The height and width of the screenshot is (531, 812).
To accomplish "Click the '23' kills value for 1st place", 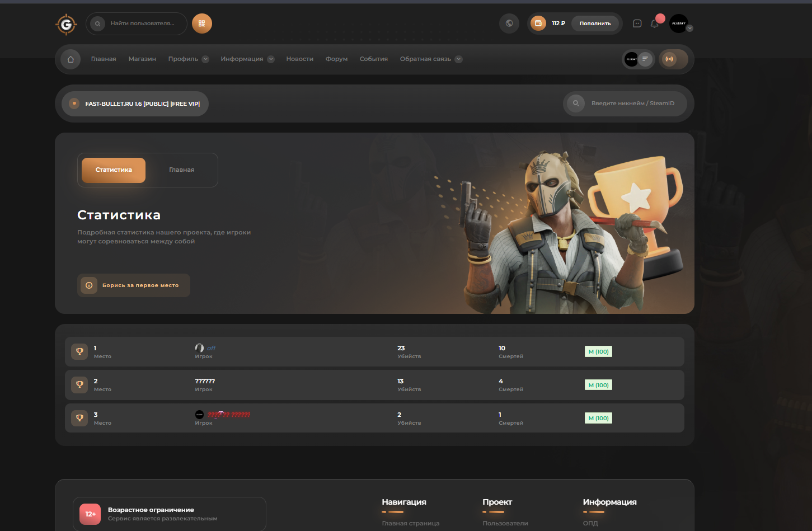I will [401, 348].
